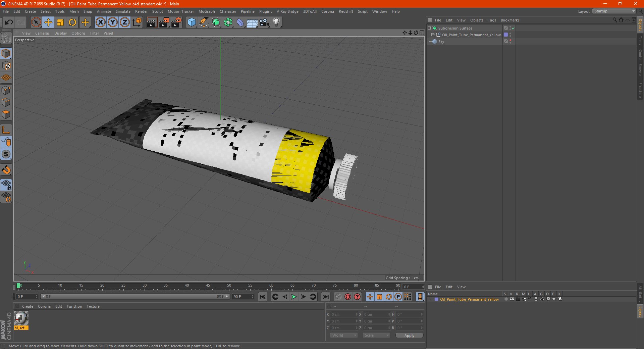Open Objects manager Tags menu
Screen dimensions: 644x349
492,20
